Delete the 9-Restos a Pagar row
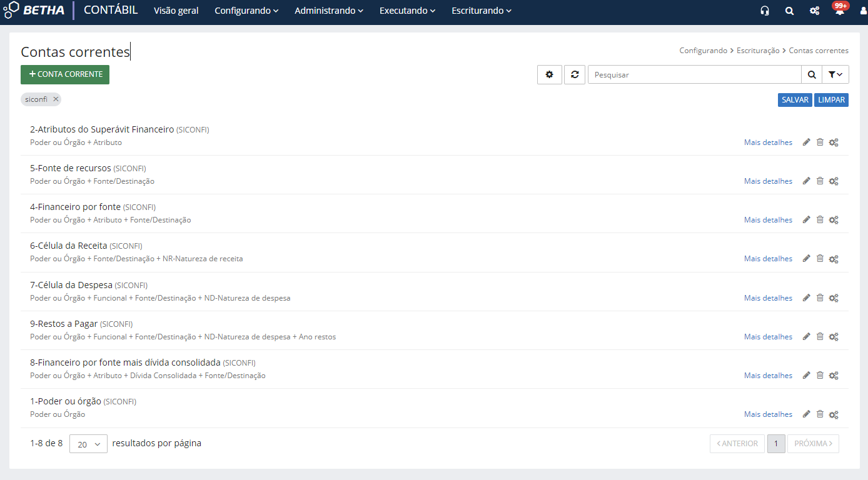This screenshot has height=480, width=868. point(820,336)
